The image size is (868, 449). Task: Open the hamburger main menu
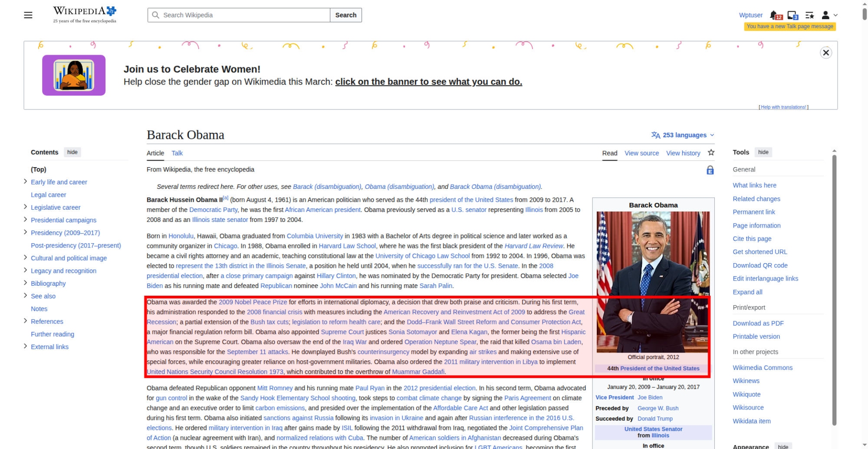[28, 15]
